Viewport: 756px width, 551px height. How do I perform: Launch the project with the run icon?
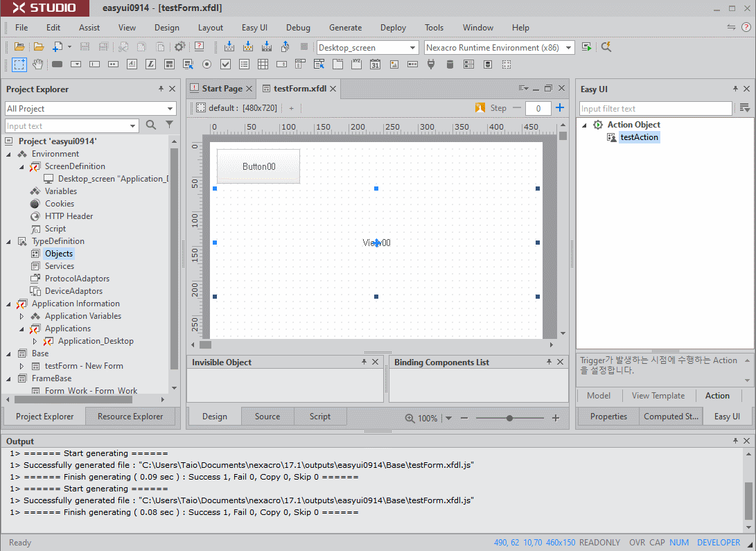[x=586, y=46]
